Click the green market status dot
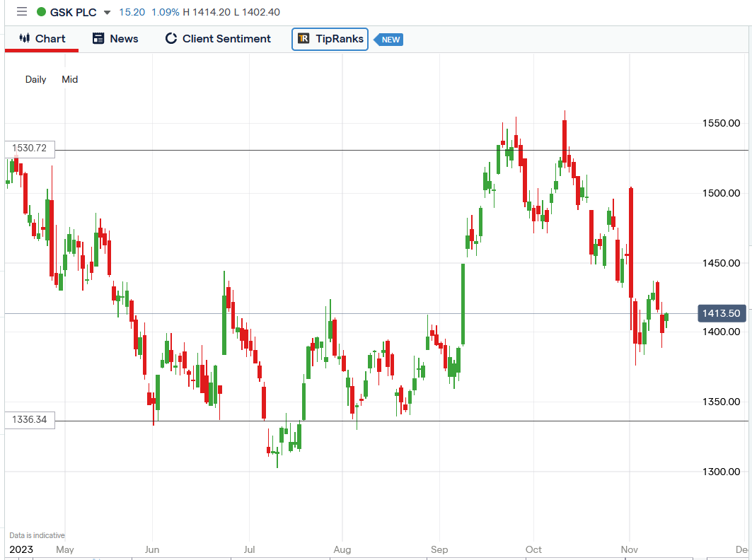The width and height of the screenshot is (752, 560). click(x=41, y=12)
